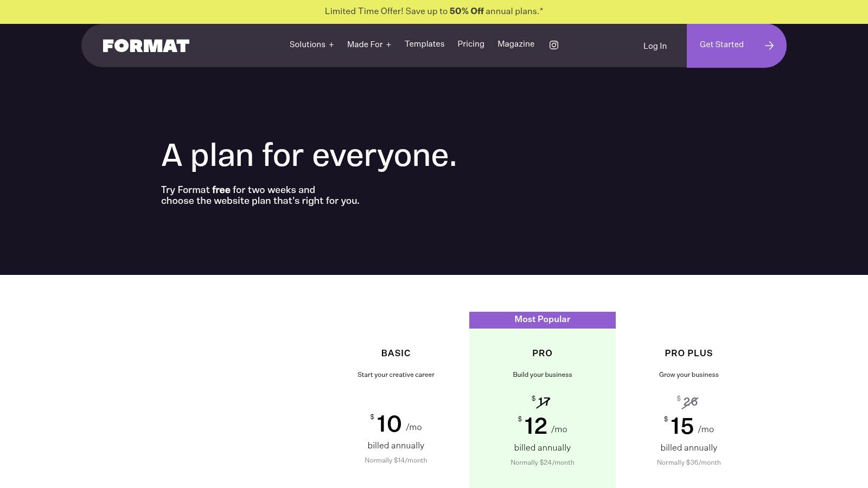
Task: Click the arrow on Get Started
Action: click(x=769, y=46)
